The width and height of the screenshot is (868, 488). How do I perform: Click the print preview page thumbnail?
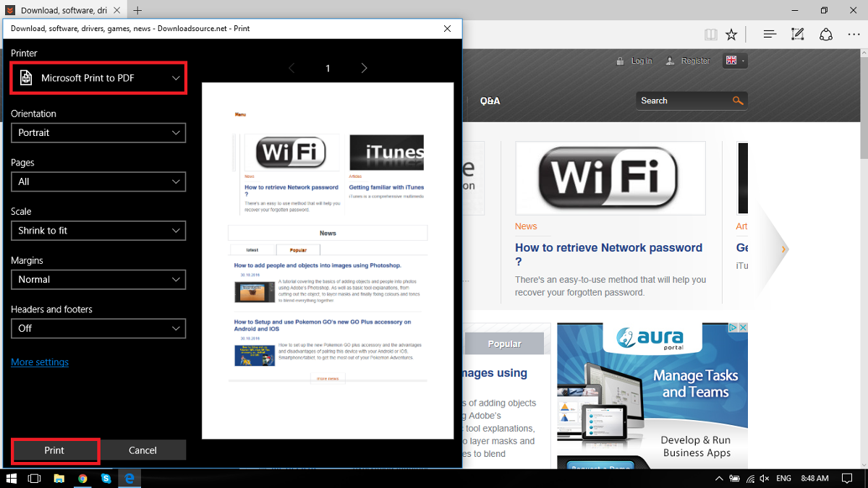pos(328,260)
